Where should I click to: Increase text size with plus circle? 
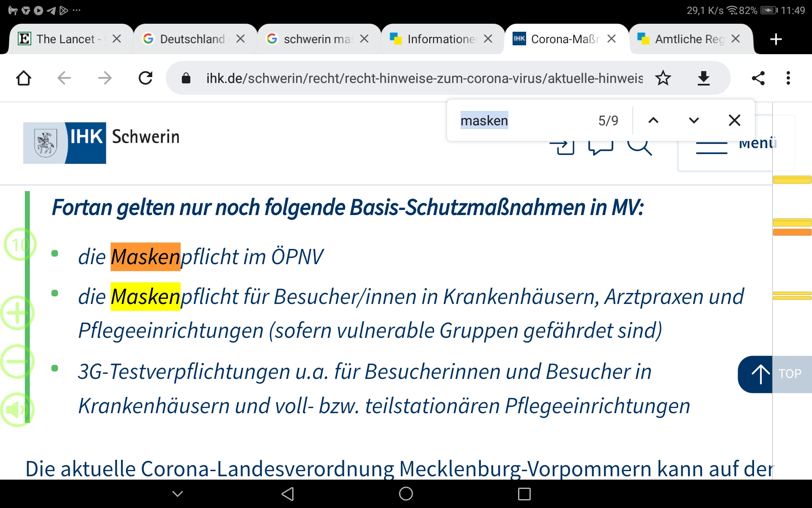17,313
